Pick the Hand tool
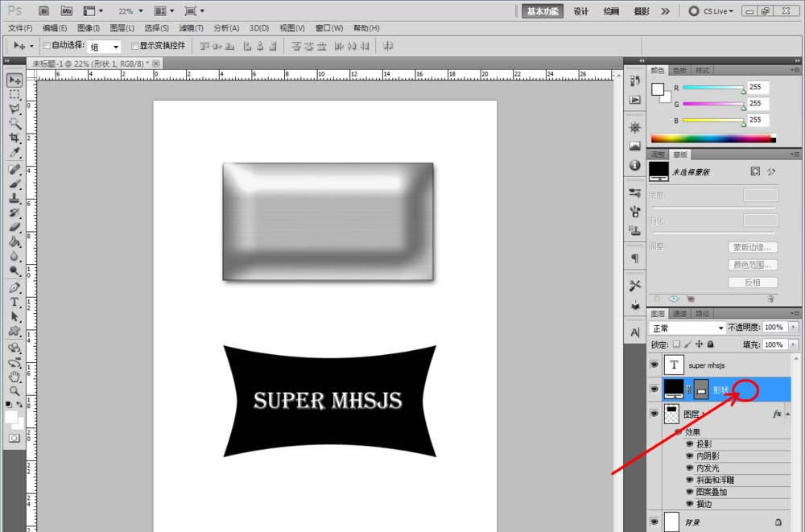 [14, 377]
